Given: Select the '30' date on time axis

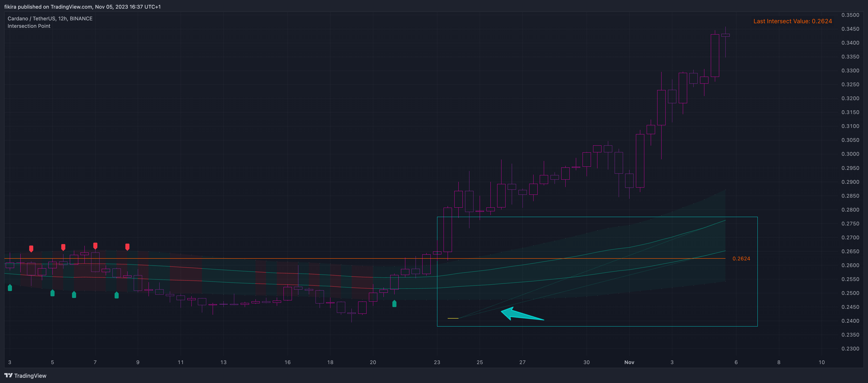Looking at the screenshot, I should click(587, 362).
